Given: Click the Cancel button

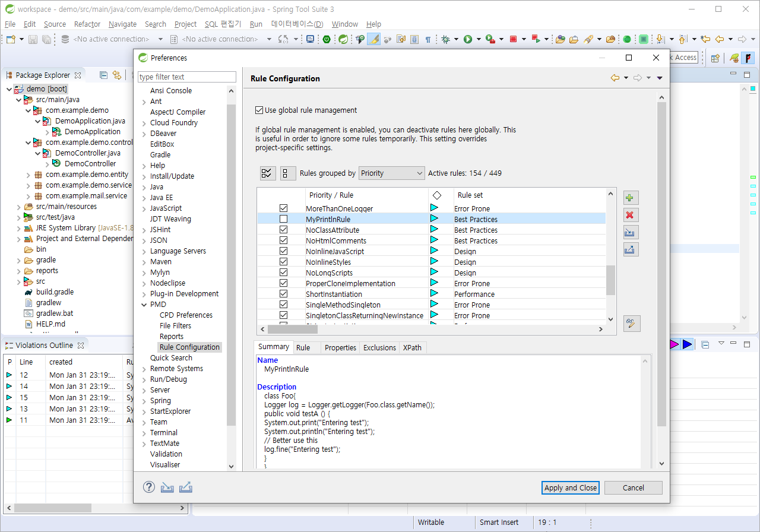Looking at the screenshot, I should [634, 487].
